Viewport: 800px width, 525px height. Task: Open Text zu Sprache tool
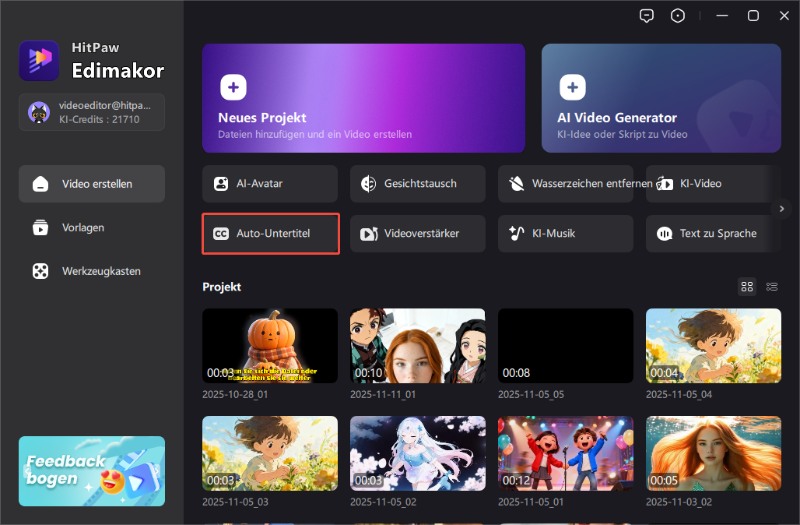tap(713, 233)
